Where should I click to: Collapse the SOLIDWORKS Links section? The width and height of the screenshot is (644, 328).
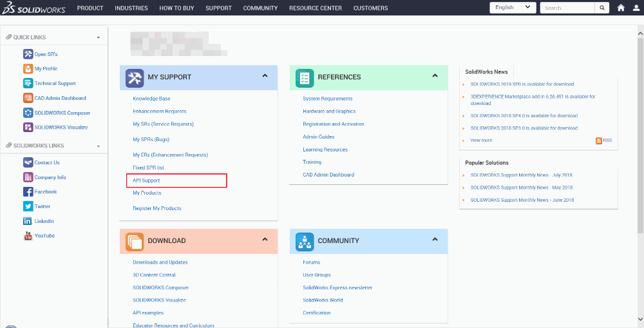click(98, 146)
